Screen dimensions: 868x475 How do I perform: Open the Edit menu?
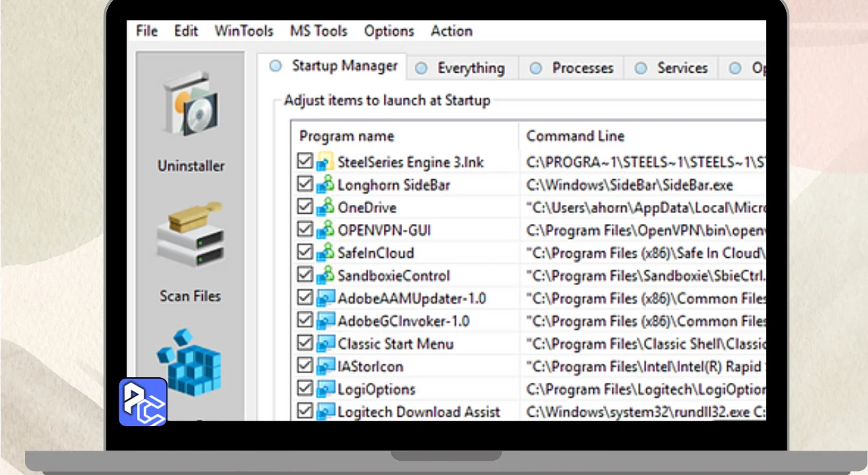186,31
